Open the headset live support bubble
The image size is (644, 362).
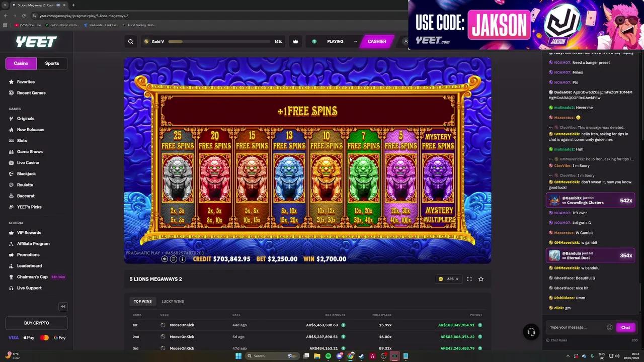[x=531, y=332]
